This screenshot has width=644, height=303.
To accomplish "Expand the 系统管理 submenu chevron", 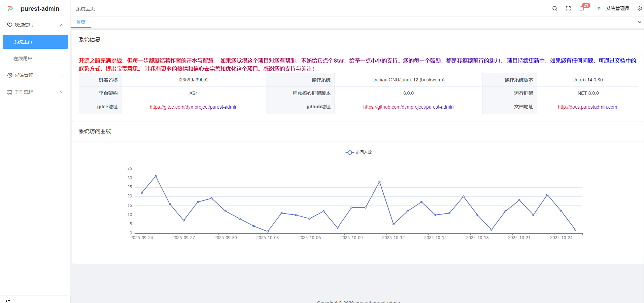I will click(x=62, y=75).
